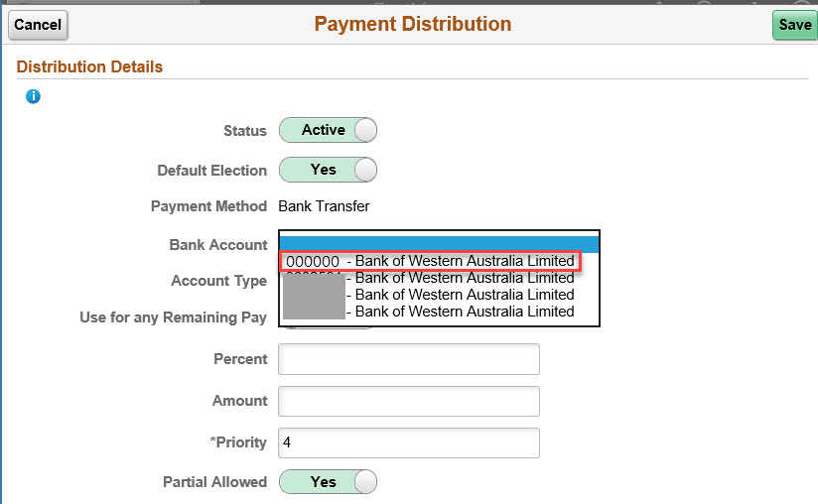Image resolution: width=818 pixels, height=504 pixels.
Task: Click the Bank Account field label
Action: click(218, 245)
